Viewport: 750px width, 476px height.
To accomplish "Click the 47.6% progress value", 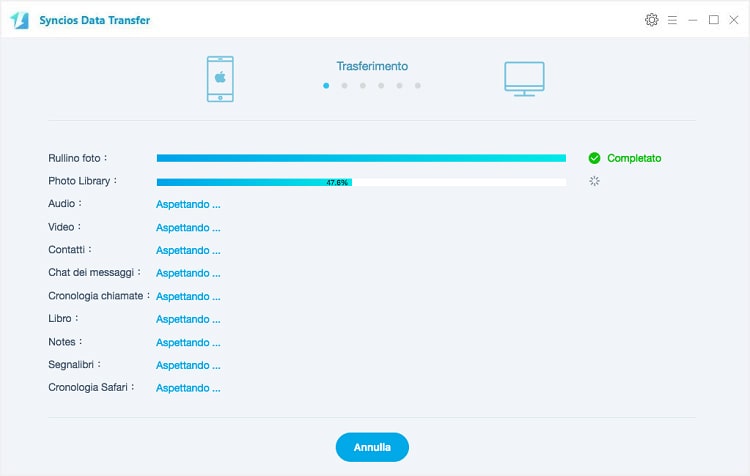I will coord(337,182).
